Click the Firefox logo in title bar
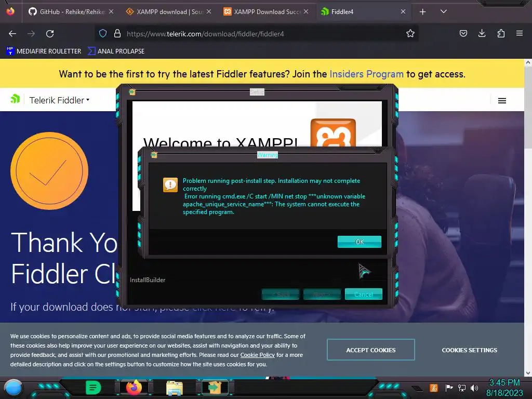This screenshot has width=532, height=399. click(10, 11)
